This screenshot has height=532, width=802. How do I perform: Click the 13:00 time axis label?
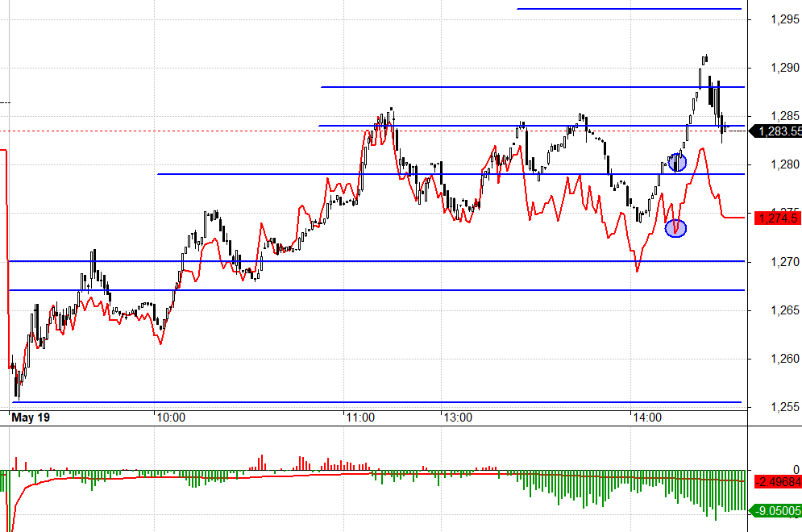[x=456, y=418]
